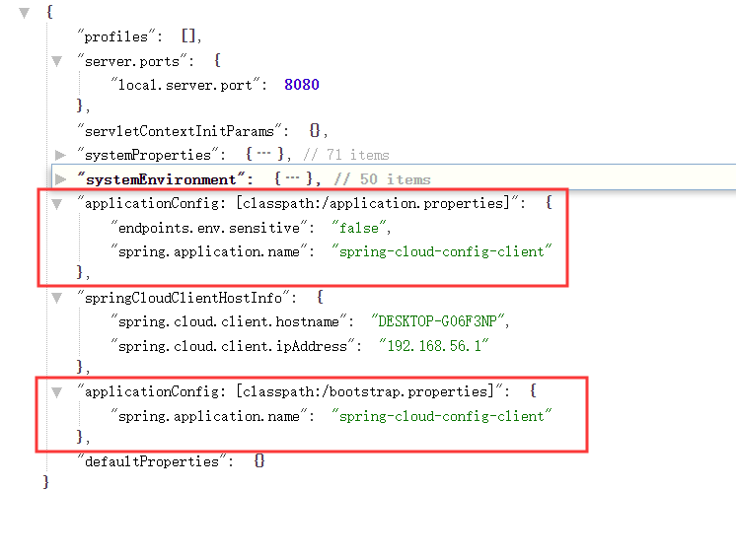Select spring.application.name under application.properties

(x=209, y=251)
